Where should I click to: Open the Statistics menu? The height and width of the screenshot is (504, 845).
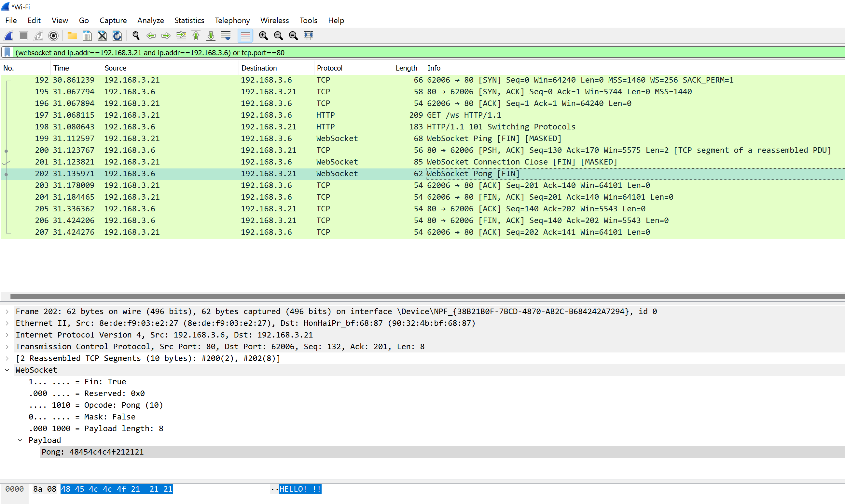click(189, 20)
